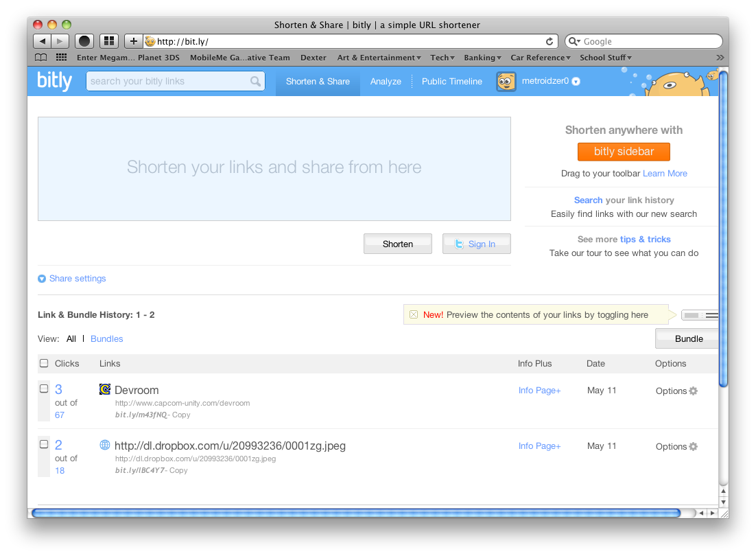Click the magnifier icon in bitly search
756x556 pixels.
(255, 82)
